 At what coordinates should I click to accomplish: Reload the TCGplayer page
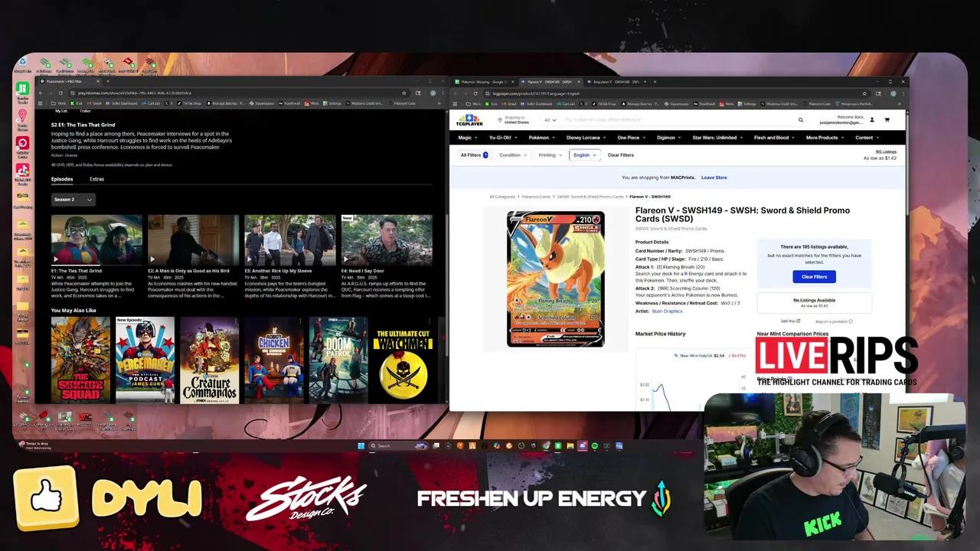pos(475,93)
